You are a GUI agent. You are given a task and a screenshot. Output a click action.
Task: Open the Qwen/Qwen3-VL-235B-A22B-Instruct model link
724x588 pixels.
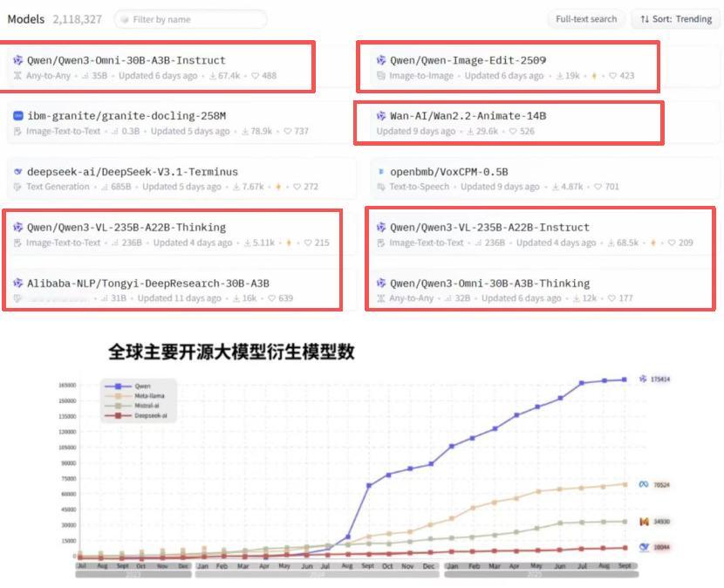[489, 227]
